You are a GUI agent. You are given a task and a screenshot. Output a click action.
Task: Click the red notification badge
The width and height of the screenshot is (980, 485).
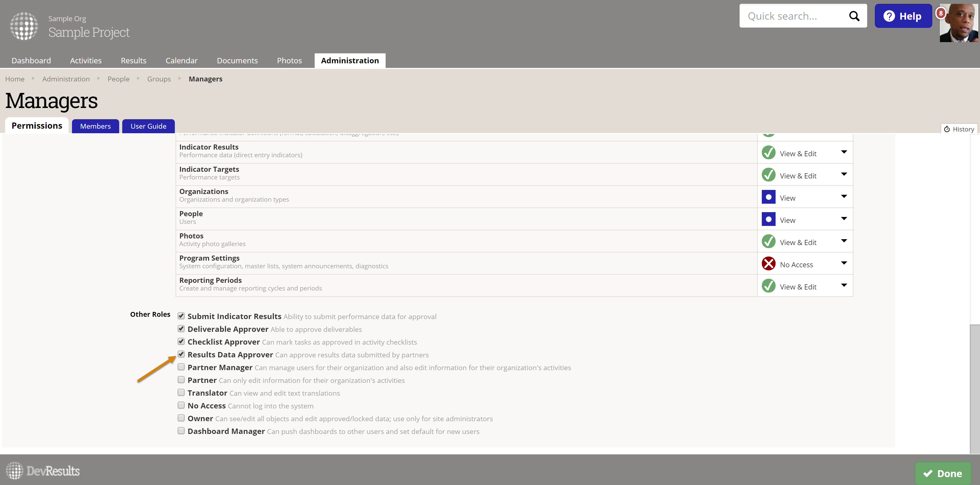(940, 13)
